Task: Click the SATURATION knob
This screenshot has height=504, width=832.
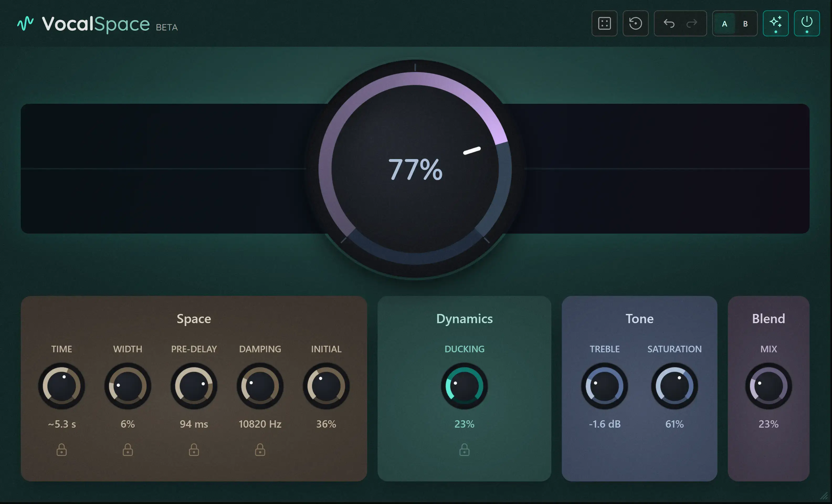Action: [x=674, y=386]
